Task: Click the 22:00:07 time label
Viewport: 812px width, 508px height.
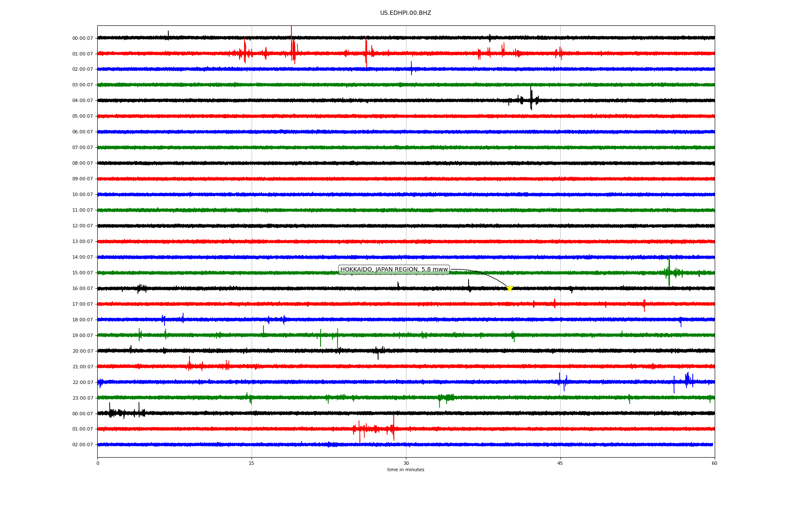Action: [x=82, y=383]
